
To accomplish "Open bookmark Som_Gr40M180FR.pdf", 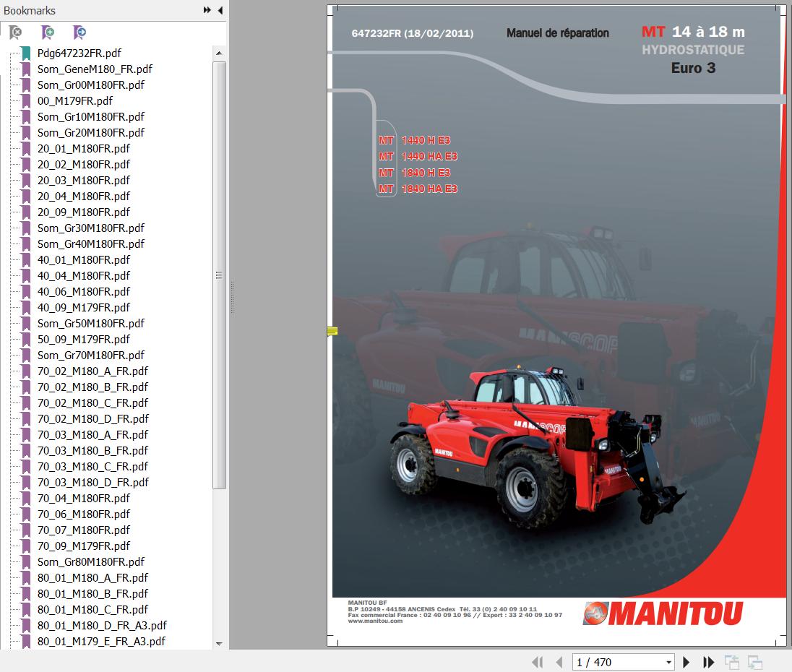I will (91, 244).
